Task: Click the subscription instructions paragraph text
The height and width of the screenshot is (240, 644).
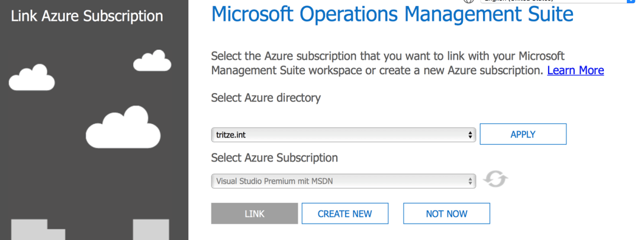Action: [379, 63]
